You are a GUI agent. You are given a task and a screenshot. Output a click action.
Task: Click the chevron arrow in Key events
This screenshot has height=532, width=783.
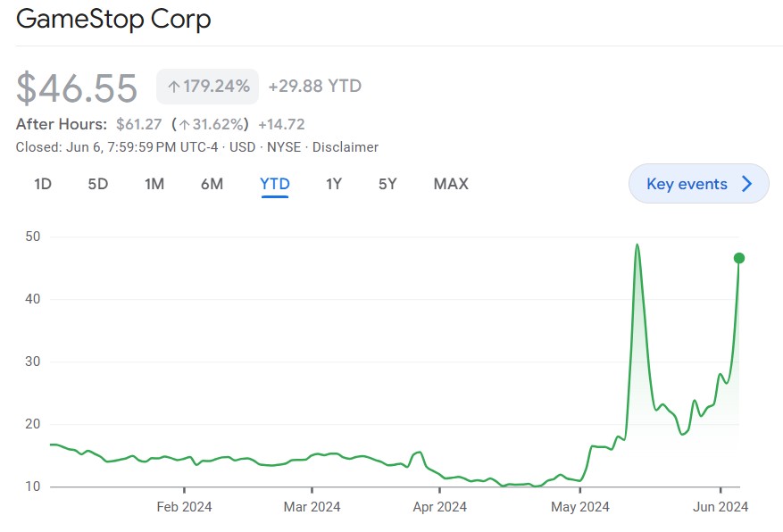(x=747, y=184)
